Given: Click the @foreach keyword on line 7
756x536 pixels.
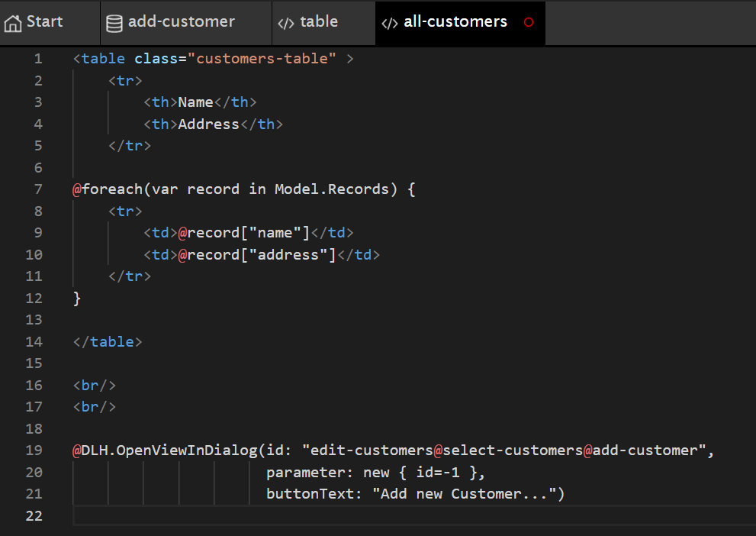Looking at the screenshot, I should coord(108,189).
